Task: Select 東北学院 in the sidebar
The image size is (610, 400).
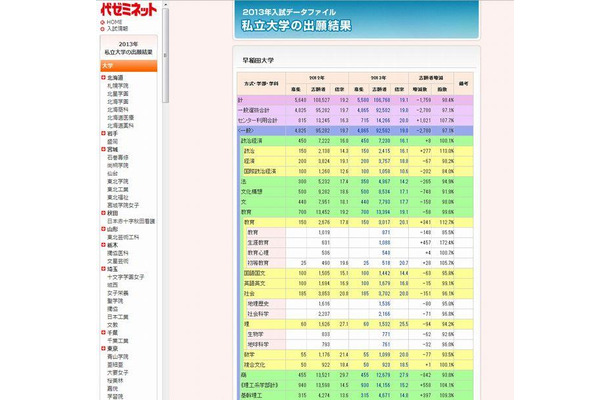Action: pos(118,181)
